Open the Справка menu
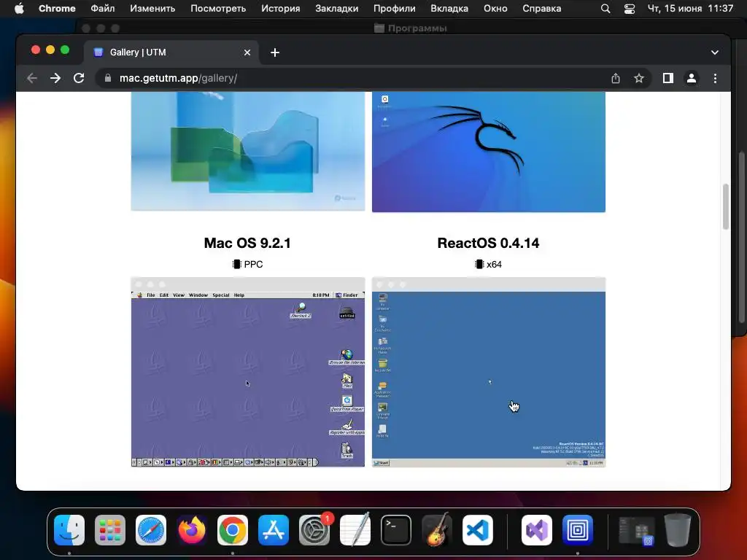Image resolution: width=747 pixels, height=560 pixels. [x=542, y=9]
